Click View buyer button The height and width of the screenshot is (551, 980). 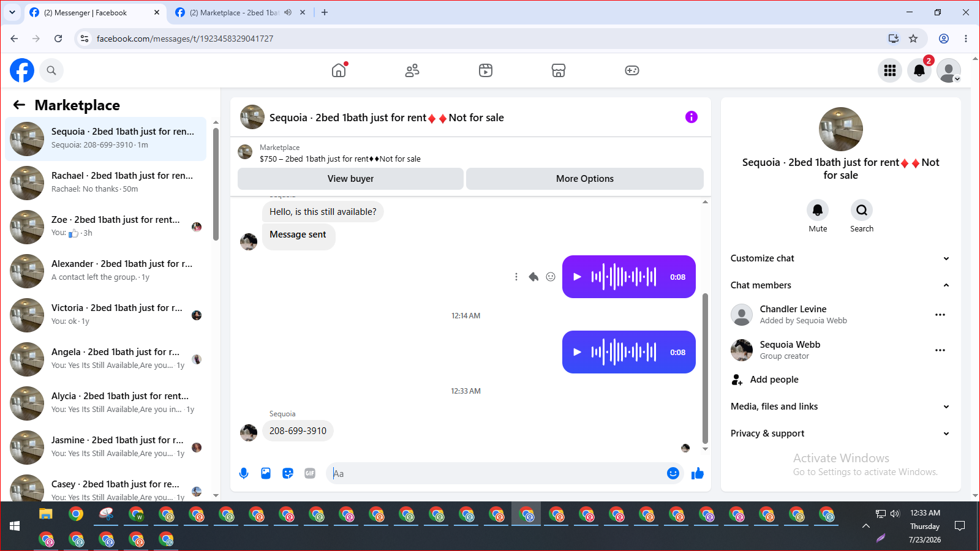350,179
